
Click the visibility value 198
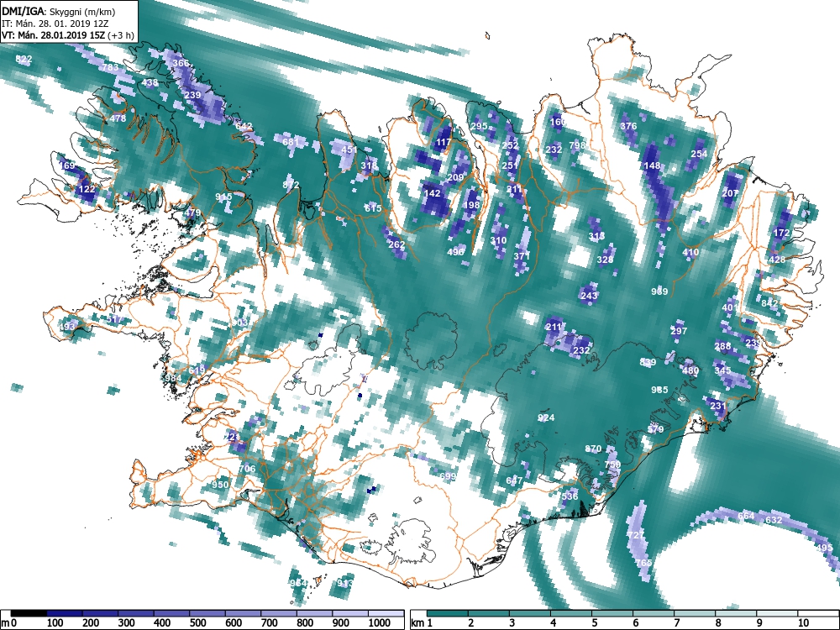[x=472, y=205]
